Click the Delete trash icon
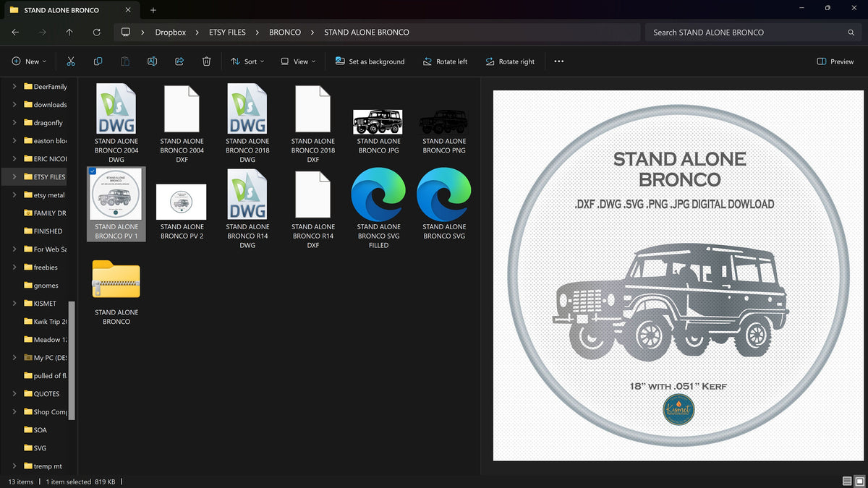868x488 pixels. point(206,61)
